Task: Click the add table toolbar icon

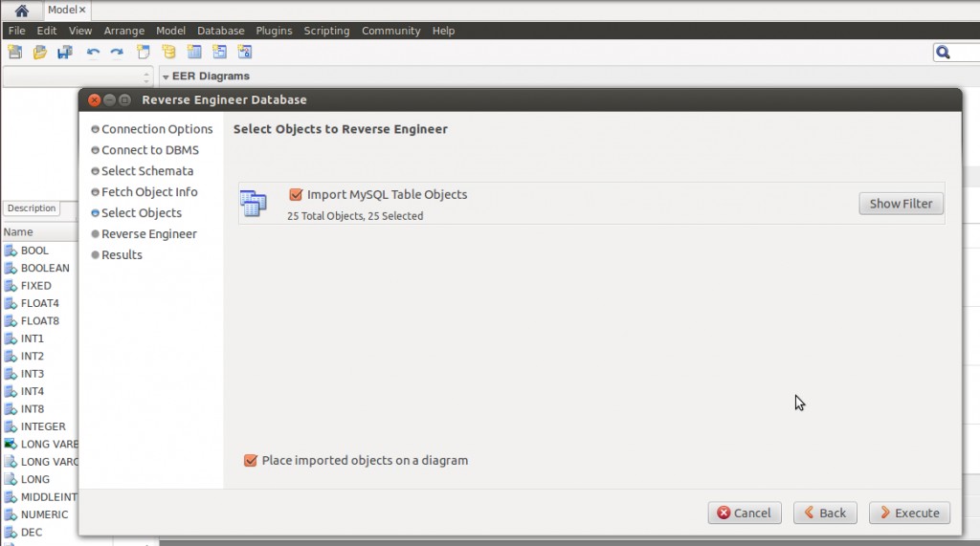Action: [x=194, y=52]
